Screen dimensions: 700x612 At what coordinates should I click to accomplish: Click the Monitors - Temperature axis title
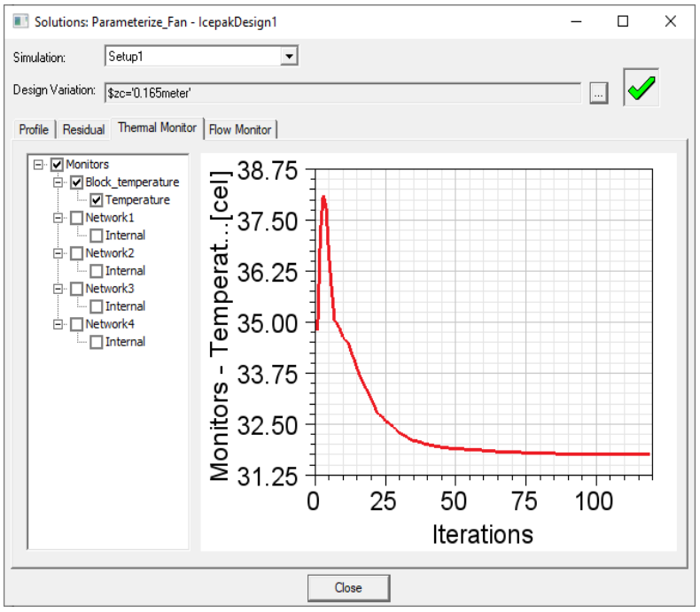(220, 326)
